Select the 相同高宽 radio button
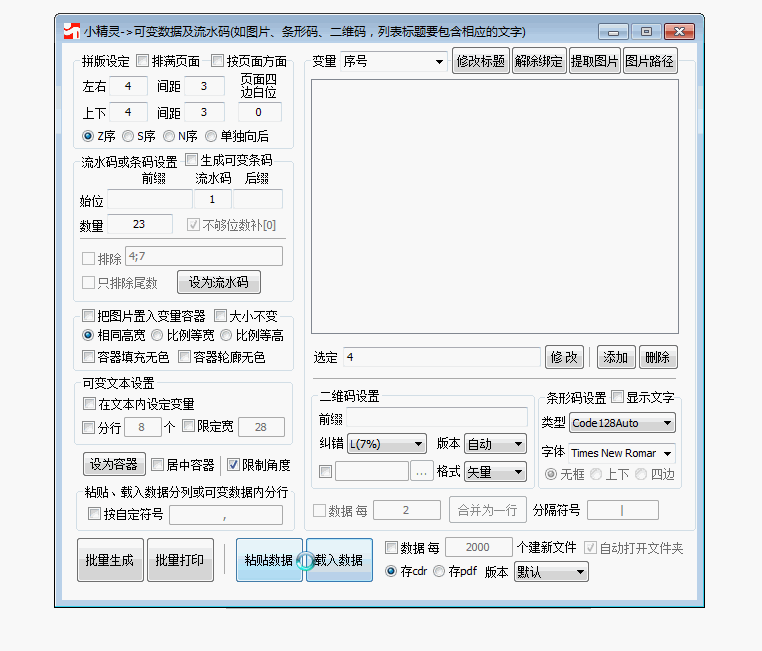Screen dimensions: 762x651 [88, 335]
